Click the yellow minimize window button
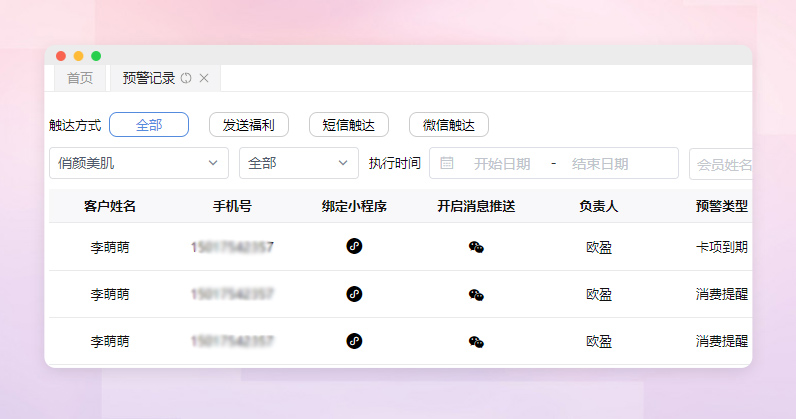The height and width of the screenshot is (419, 796). pos(79,56)
